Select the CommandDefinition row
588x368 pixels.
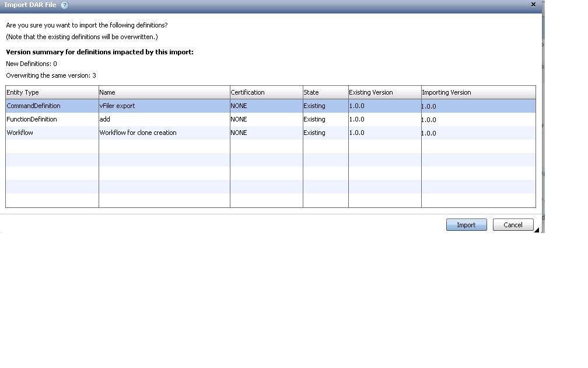(33, 106)
